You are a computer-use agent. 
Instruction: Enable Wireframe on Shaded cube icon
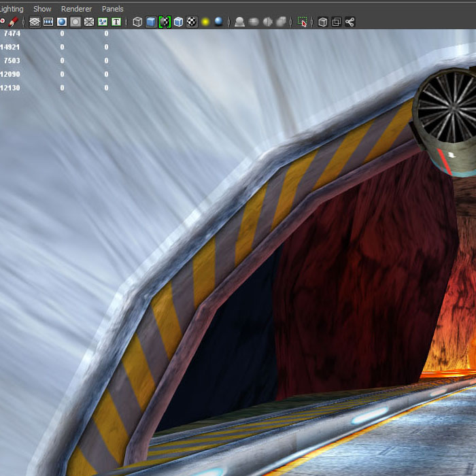click(x=178, y=22)
